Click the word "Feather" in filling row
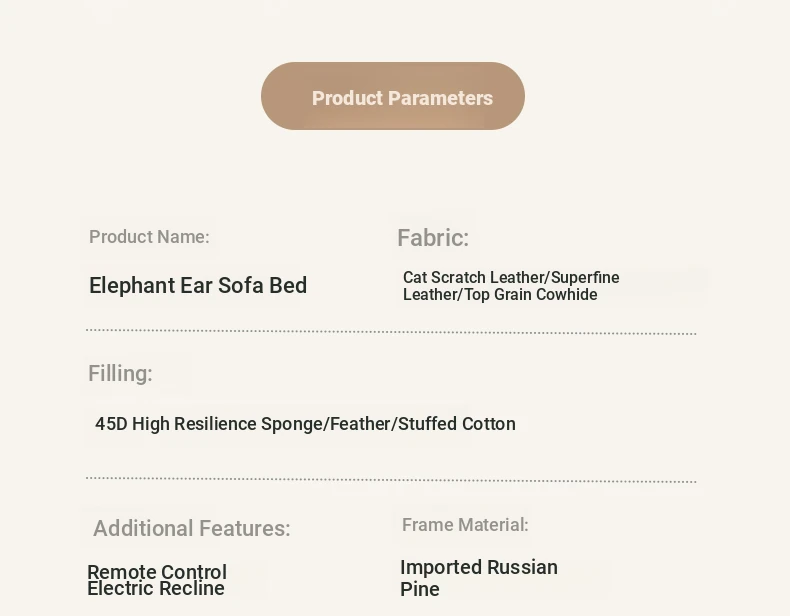This screenshot has width=790, height=616. pyautogui.click(x=361, y=424)
